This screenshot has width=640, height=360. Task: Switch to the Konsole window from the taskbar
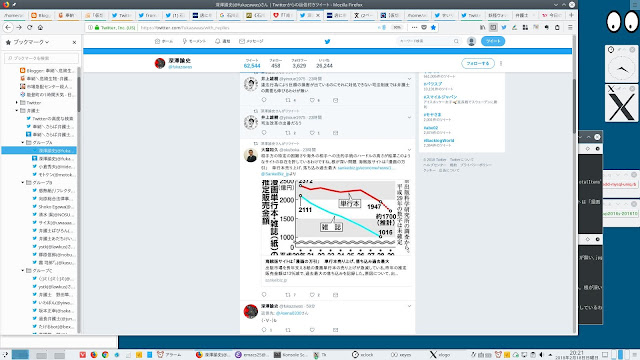291,355
